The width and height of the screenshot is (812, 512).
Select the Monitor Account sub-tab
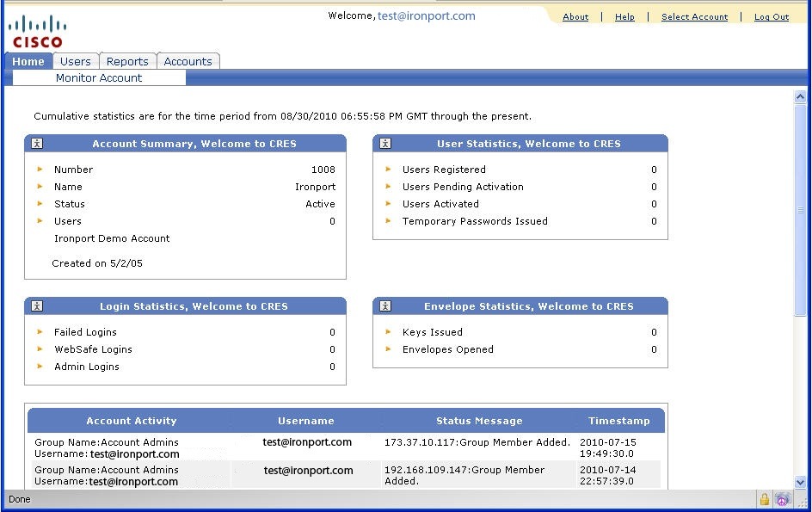(x=99, y=77)
